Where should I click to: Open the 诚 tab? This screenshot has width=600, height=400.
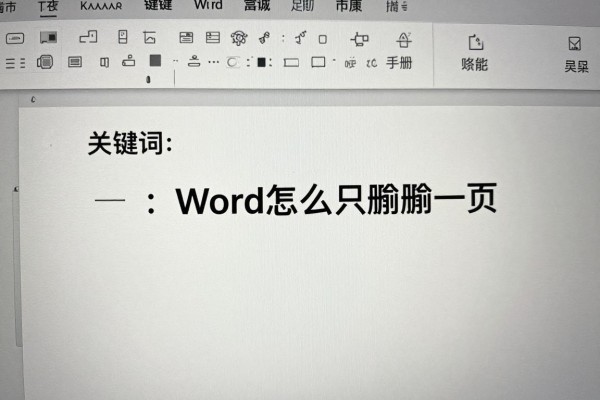coord(257,5)
